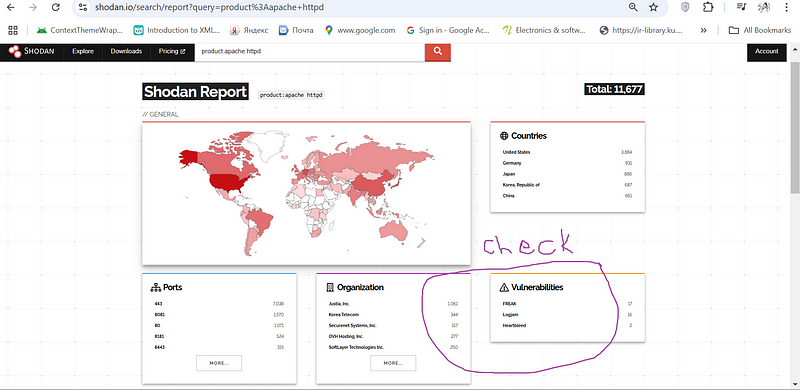
Task: Open the Chrome three-dot menu
Action: [786, 7]
